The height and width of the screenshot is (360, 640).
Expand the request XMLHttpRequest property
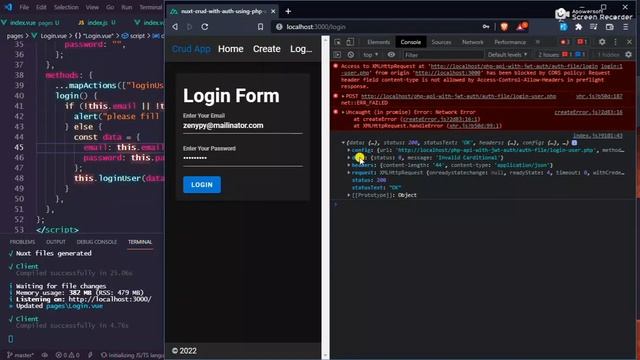click(349, 173)
